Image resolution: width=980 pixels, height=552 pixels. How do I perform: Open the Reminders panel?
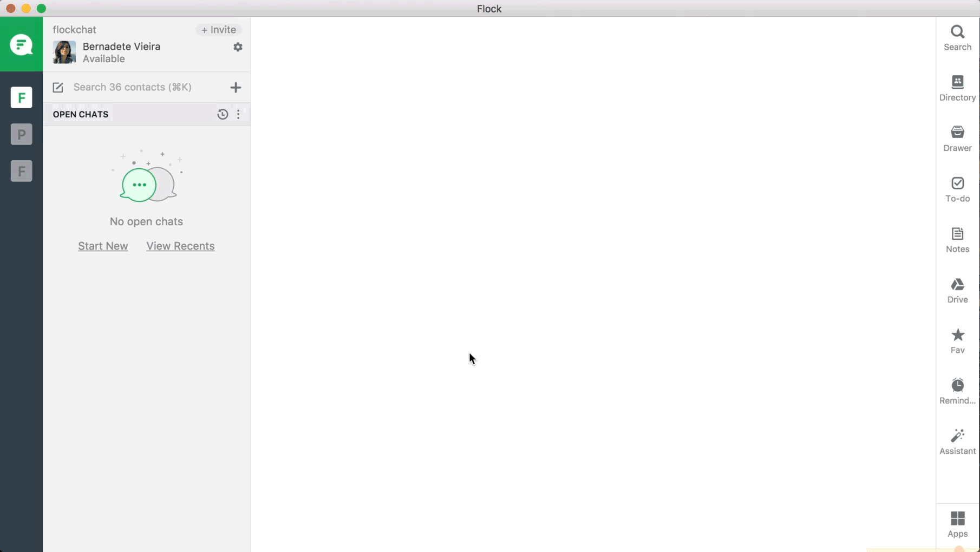coord(957,390)
